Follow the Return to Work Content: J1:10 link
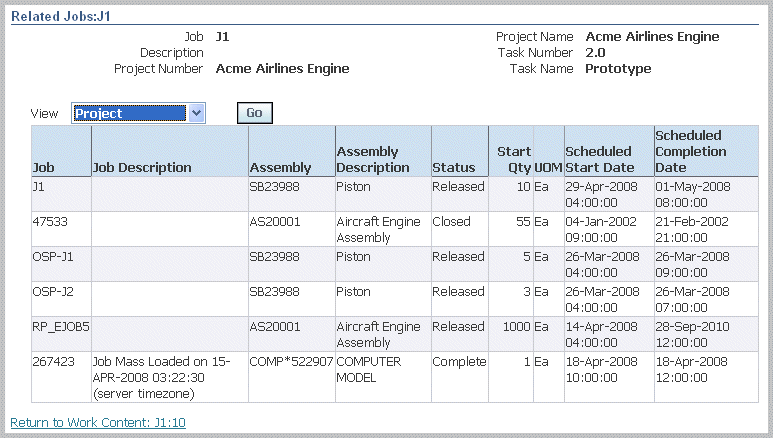The image size is (773, 438). click(x=98, y=423)
